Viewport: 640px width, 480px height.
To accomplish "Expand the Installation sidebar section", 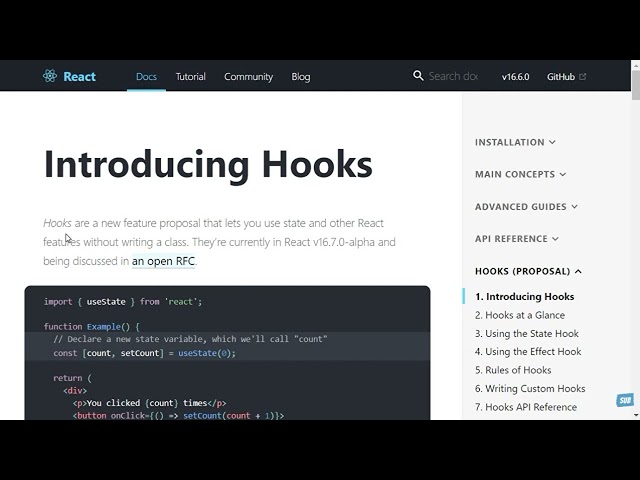I will (x=515, y=142).
